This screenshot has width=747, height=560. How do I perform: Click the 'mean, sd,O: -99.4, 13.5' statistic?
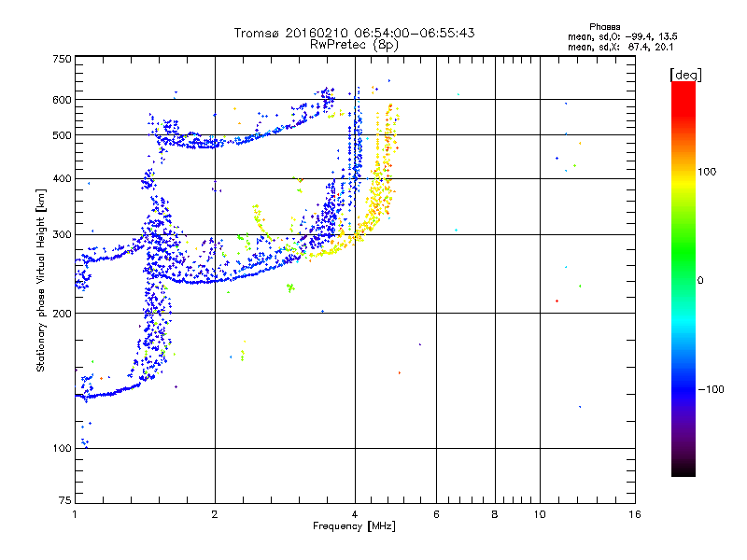tap(622, 36)
